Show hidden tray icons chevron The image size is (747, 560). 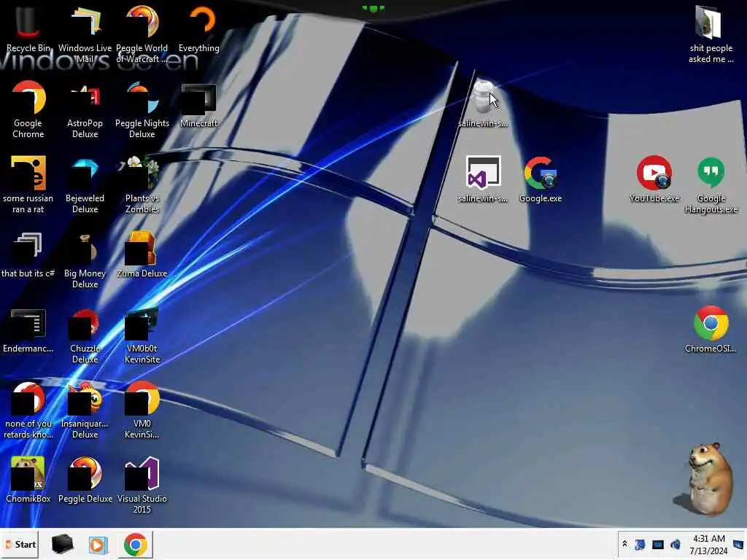(624, 544)
